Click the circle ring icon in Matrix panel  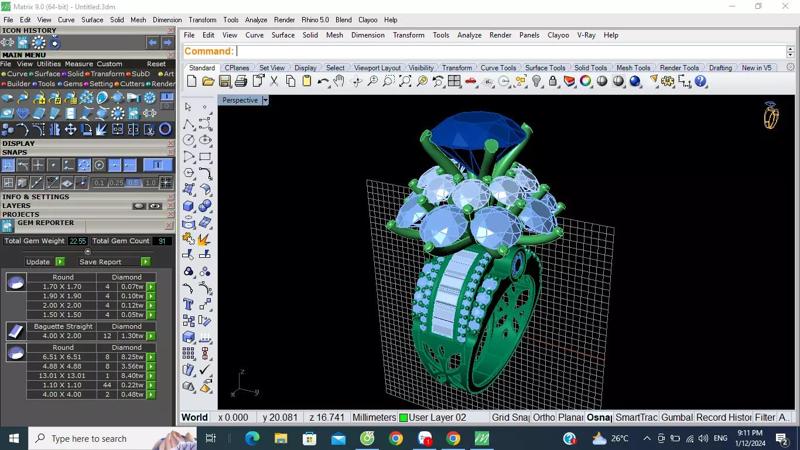pos(165,129)
